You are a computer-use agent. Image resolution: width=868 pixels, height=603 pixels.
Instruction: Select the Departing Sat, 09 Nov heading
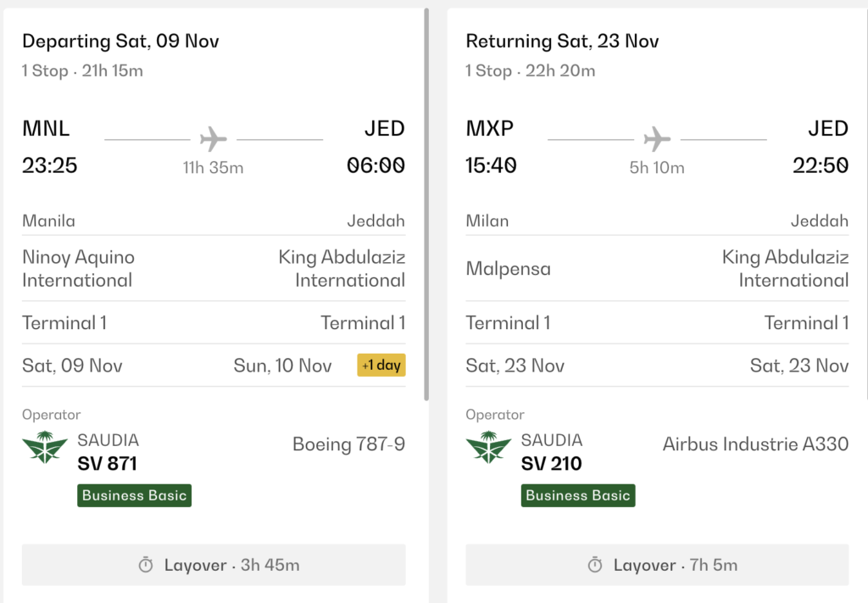pos(120,41)
